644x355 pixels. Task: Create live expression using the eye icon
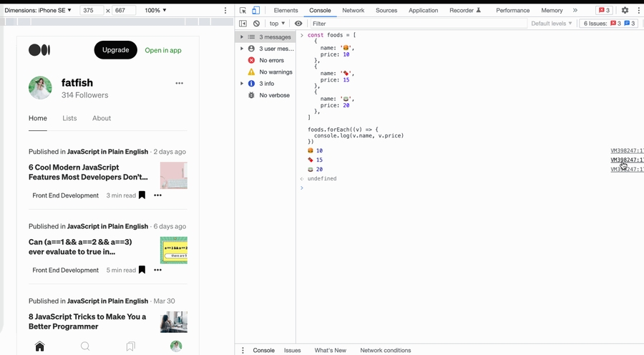pos(298,24)
